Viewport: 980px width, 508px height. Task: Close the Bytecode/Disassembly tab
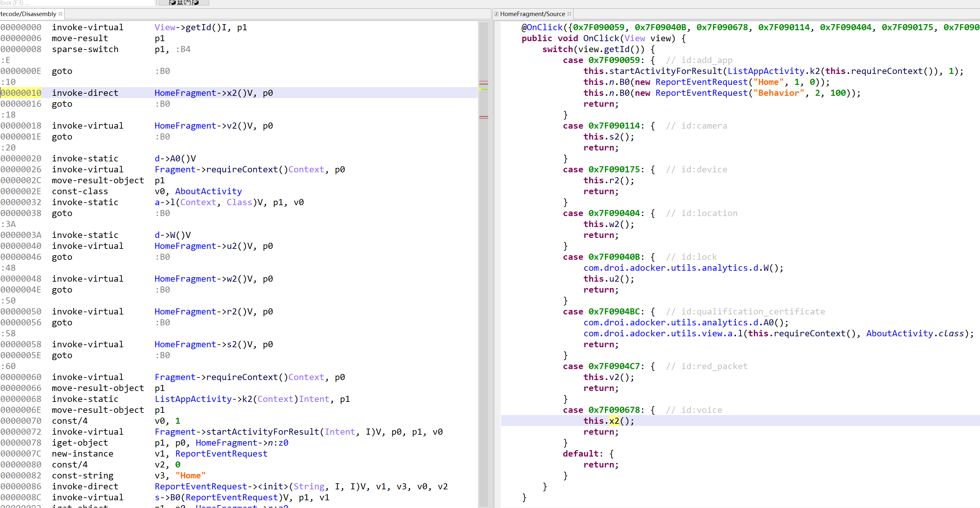click(60, 14)
